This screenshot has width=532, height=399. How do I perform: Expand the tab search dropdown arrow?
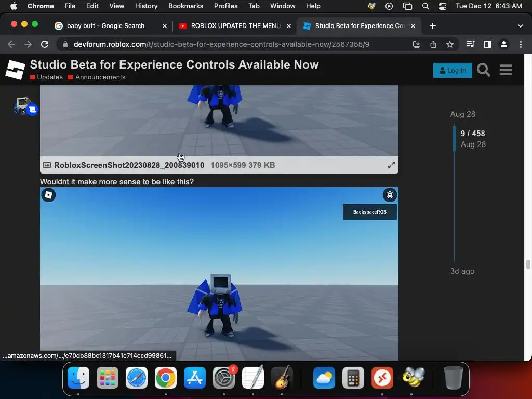521,26
